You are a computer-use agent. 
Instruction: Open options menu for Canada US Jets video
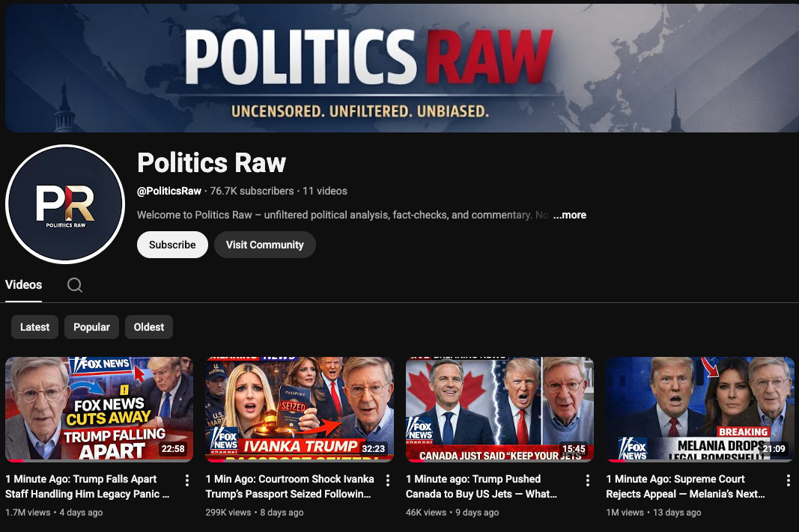(x=588, y=480)
